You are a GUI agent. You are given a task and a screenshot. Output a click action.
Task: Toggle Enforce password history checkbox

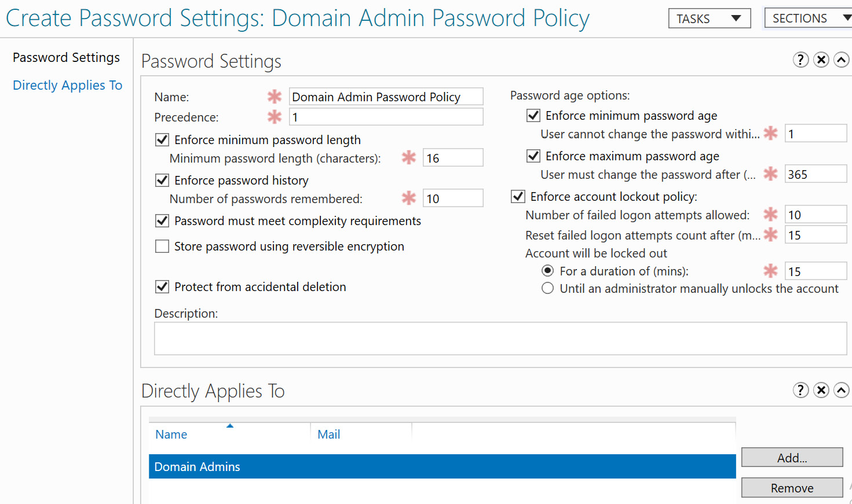point(162,180)
